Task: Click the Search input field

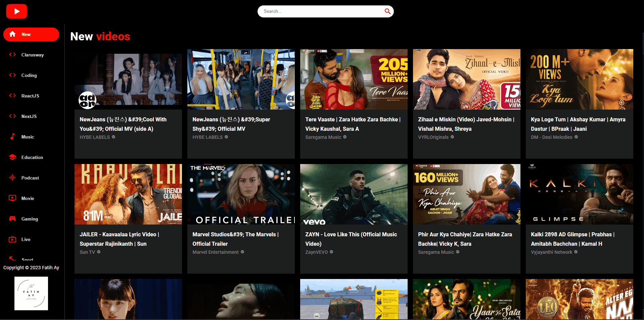Action: click(322, 11)
